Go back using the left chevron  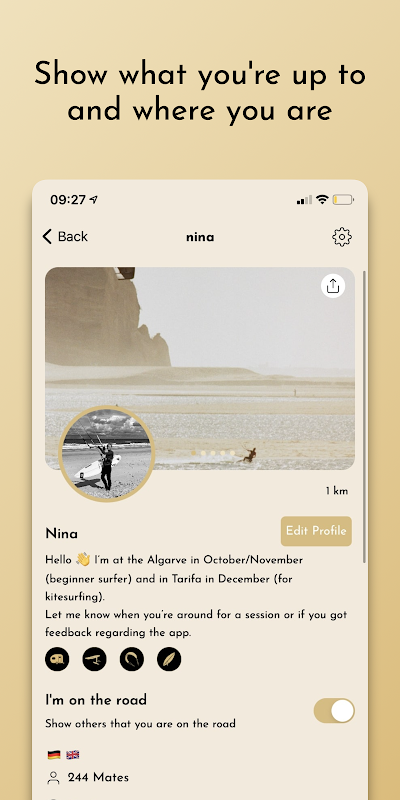coord(47,236)
